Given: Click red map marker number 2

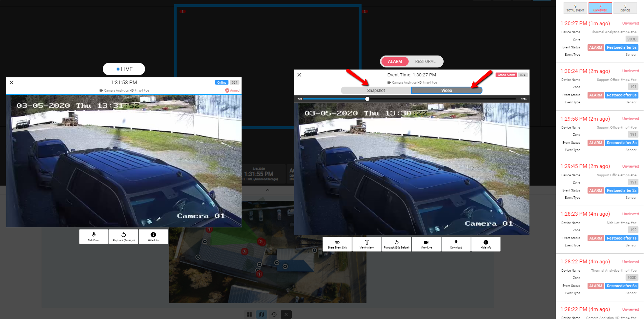Looking at the screenshot, I should 261,242.
